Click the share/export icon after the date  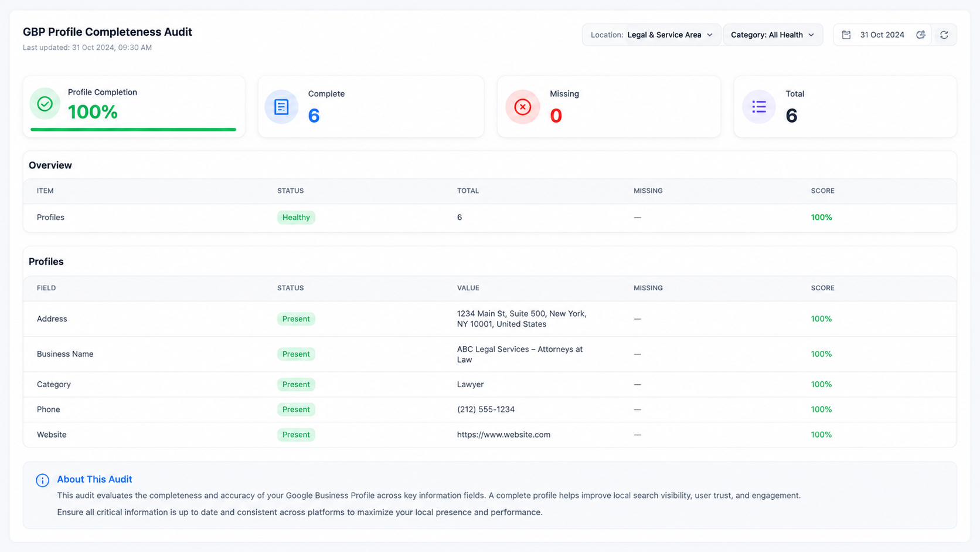921,35
